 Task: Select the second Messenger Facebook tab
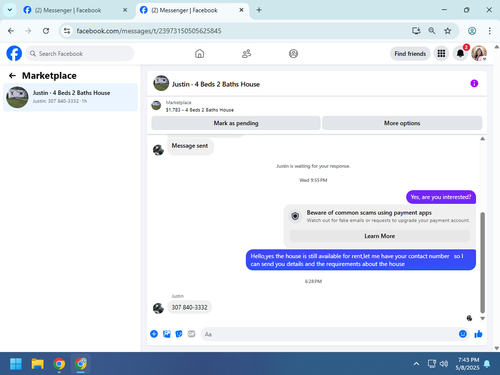192,10
